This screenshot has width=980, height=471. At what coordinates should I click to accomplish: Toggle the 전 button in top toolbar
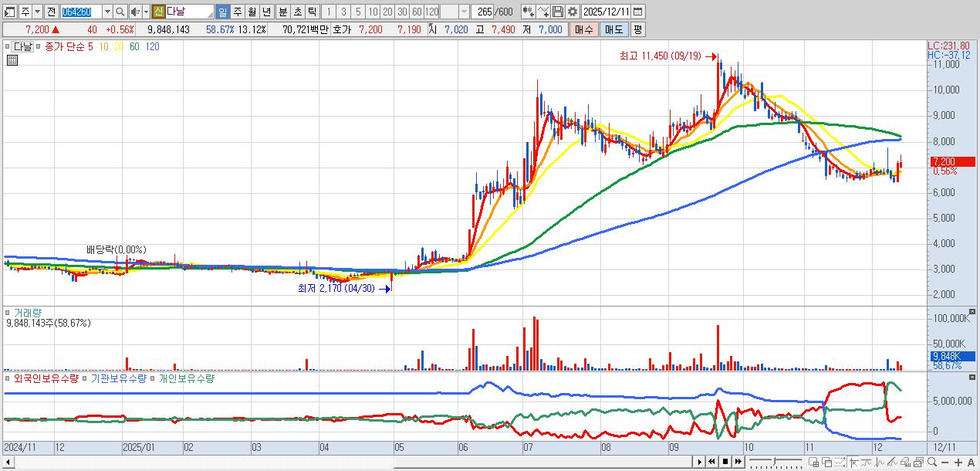click(x=51, y=12)
